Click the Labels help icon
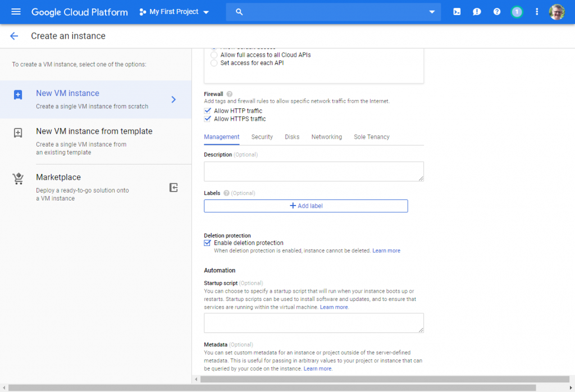This screenshot has height=392, width=575. [x=226, y=193]
